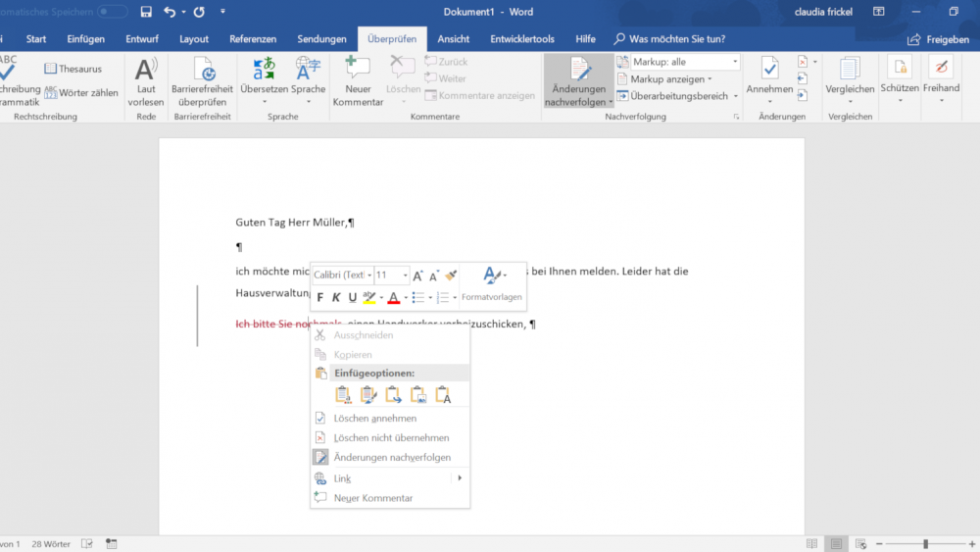The image size is (980, 552).
Task: Click the Annehmen accept changes icon
Action: coord(770,69)
